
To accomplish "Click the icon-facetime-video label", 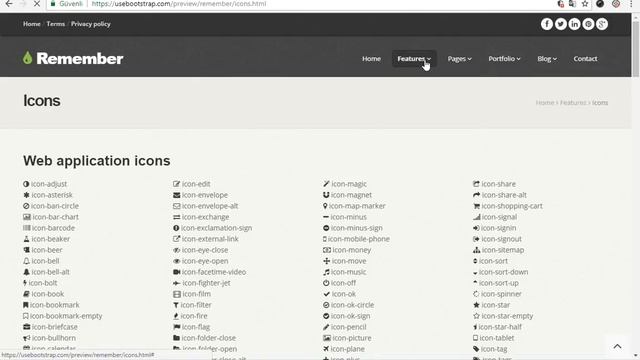I will pyautogui.click(x=214, y=272).
